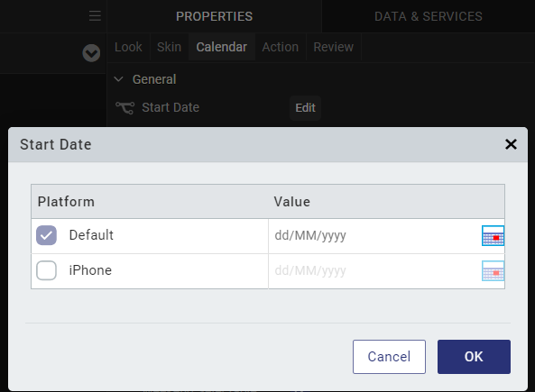
Task: Click the fork icon beside Start Date
Action: pos(125,108)
